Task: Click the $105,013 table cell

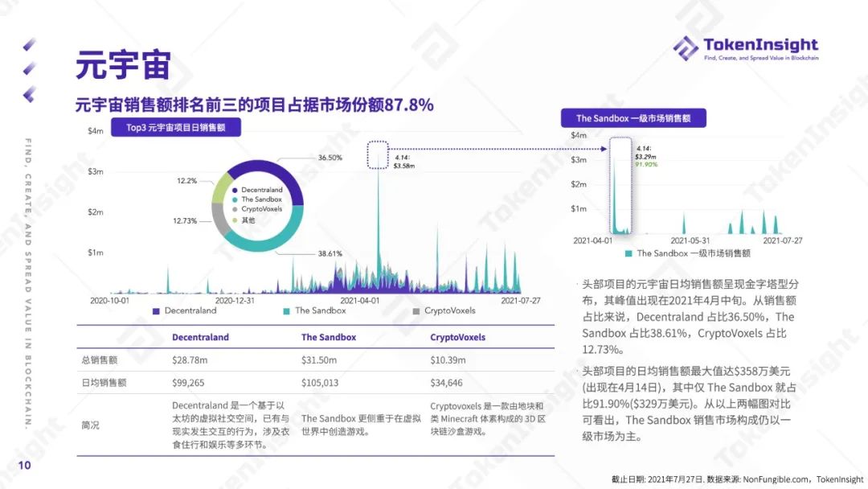Action: point(320,383)
